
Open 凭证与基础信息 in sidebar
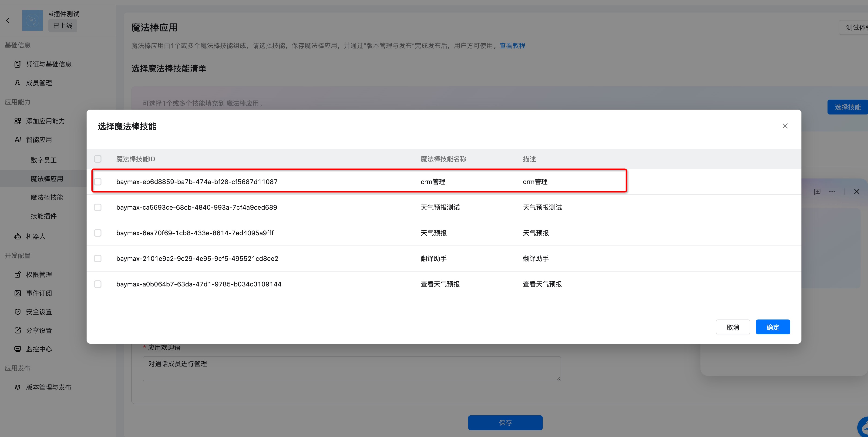click(x=49, y=64)
